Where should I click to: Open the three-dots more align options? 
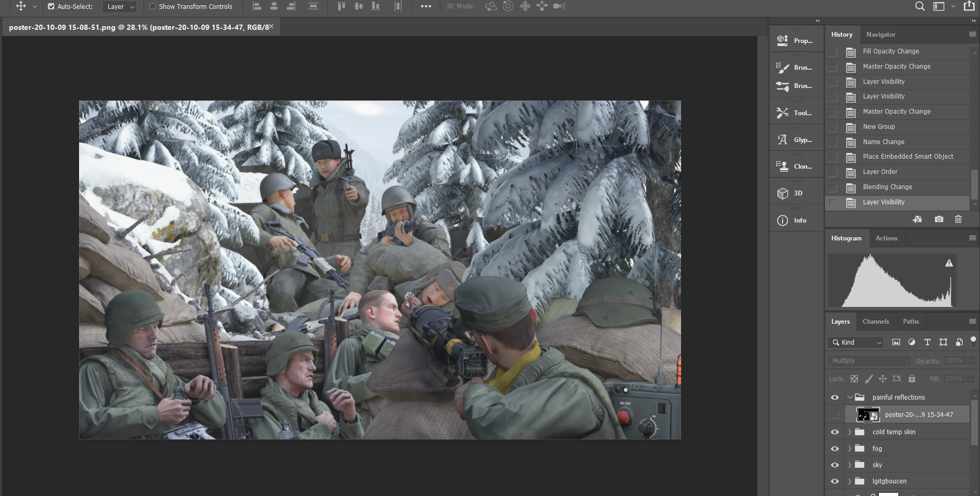click(426, 6)
